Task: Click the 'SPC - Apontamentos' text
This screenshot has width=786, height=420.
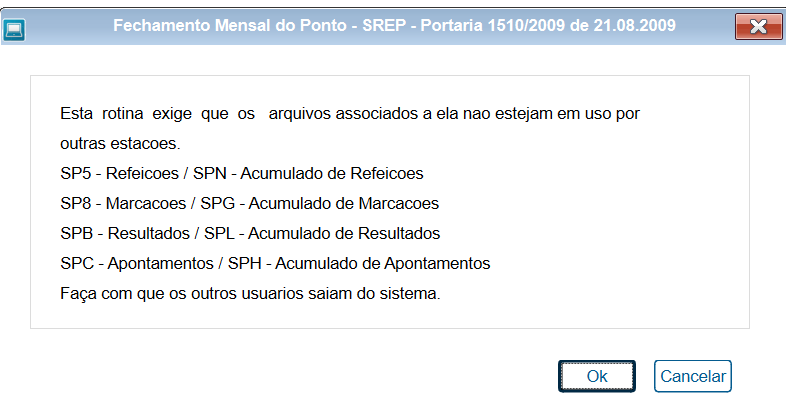Action: click(137, 264)
